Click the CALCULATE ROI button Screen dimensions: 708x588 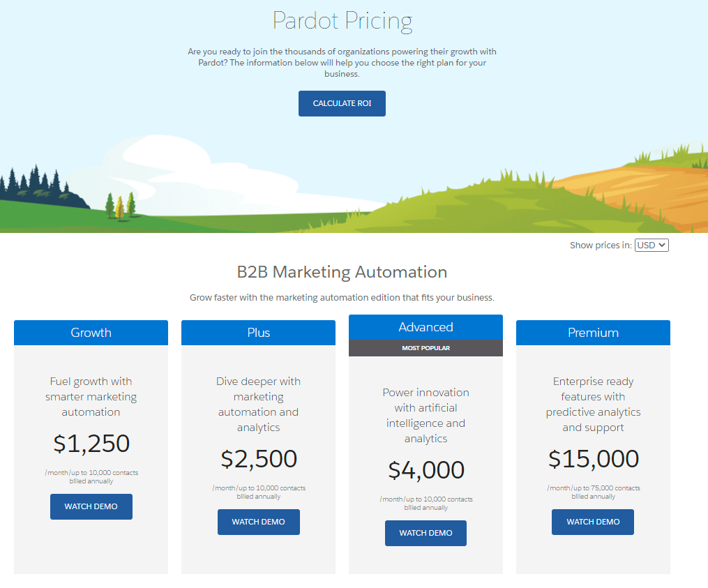click(342, 103)
